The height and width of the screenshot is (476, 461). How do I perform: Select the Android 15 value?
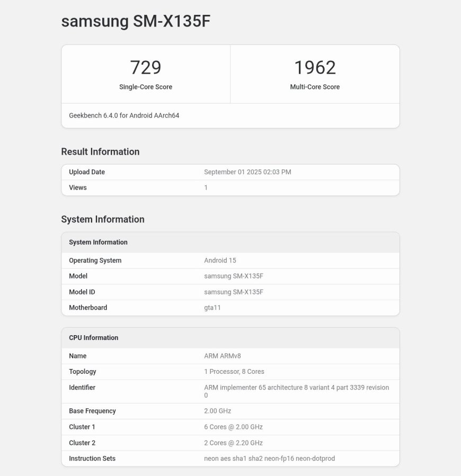click(x=220, y=261)
